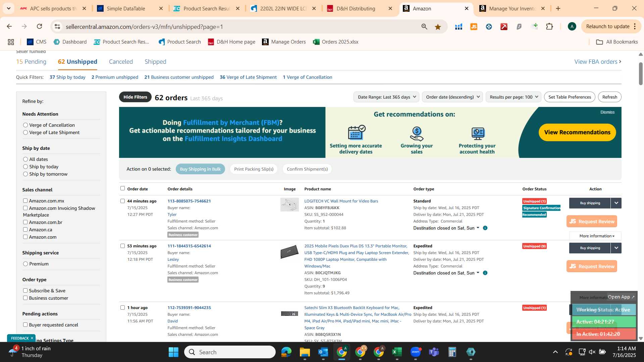
Task: Open Zoom from taskbar
Action: [416, 352]
